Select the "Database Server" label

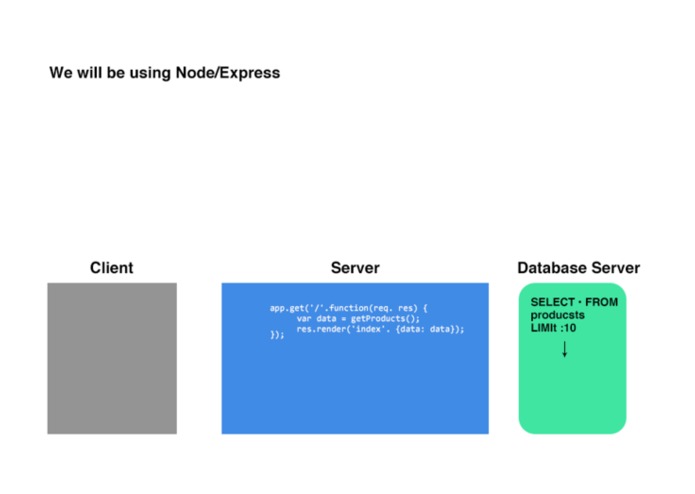[x=578, y=268]
